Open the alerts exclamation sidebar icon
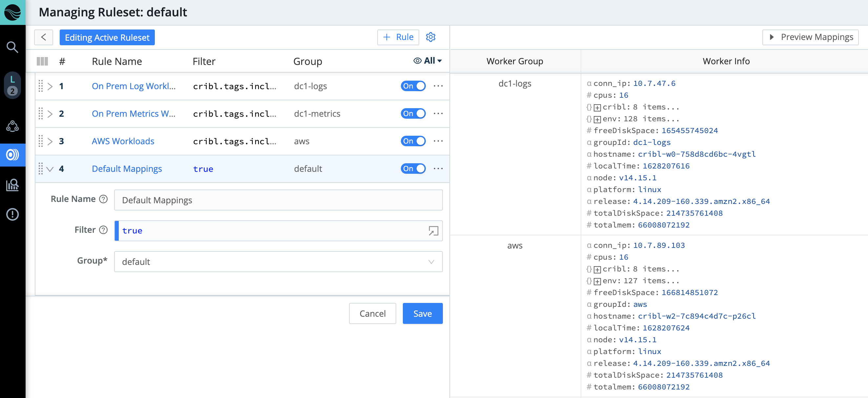868x398 pixels. tap(12, 214)
